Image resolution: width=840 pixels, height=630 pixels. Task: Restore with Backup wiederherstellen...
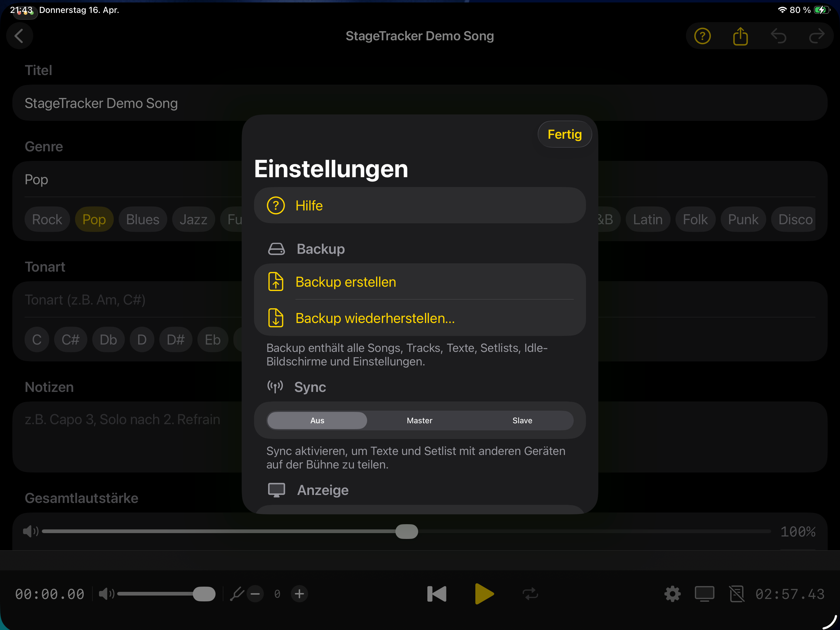pos(420,318)
